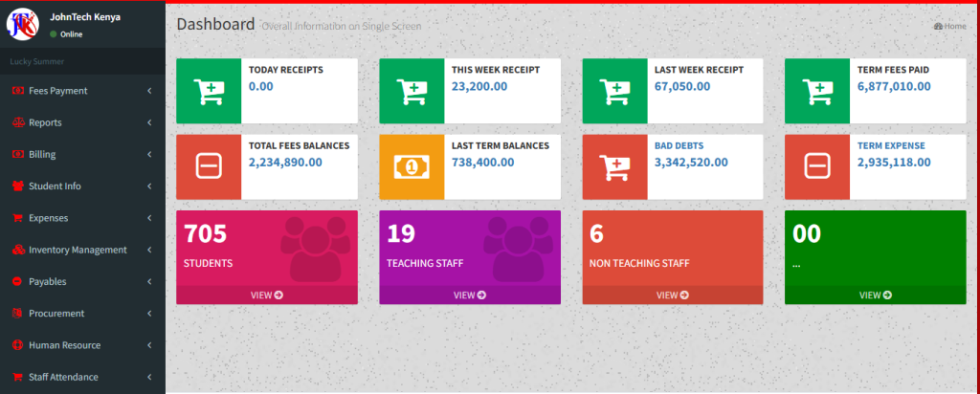Expand the Inventory Management chevron arrow
This screenshot has height=394, width=980.
[x=150, y=250]
